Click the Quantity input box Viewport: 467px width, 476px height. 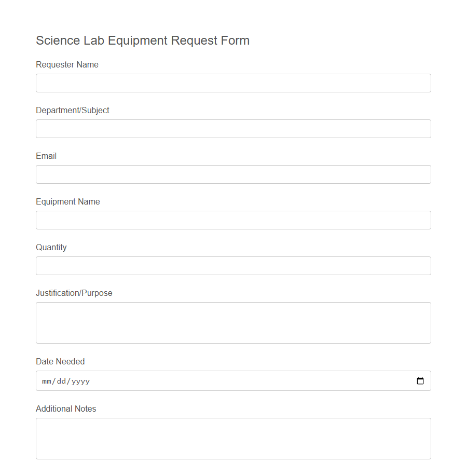click(233, 265)
